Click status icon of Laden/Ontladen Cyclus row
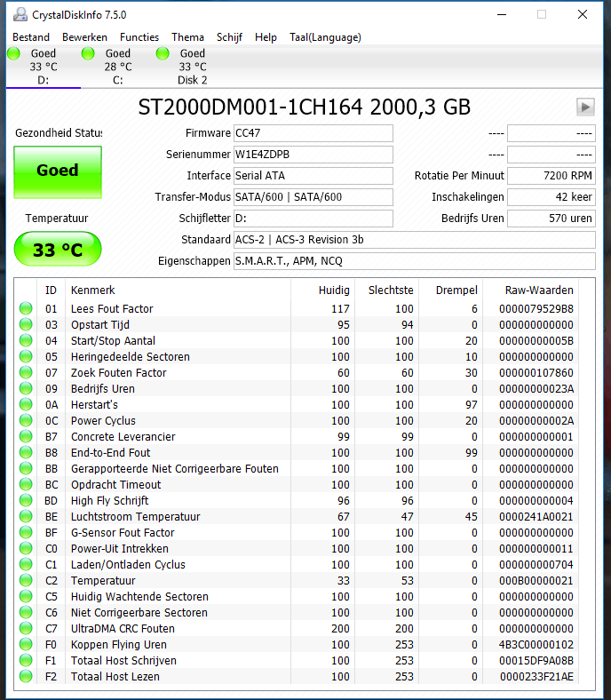Screen dimensions: 611x700 pos(26,564)
